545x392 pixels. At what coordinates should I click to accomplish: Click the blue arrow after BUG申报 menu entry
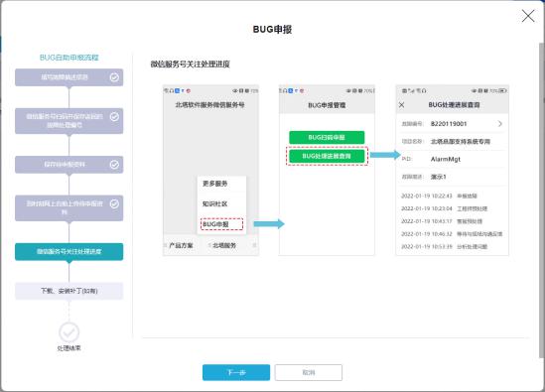(269, 224)
